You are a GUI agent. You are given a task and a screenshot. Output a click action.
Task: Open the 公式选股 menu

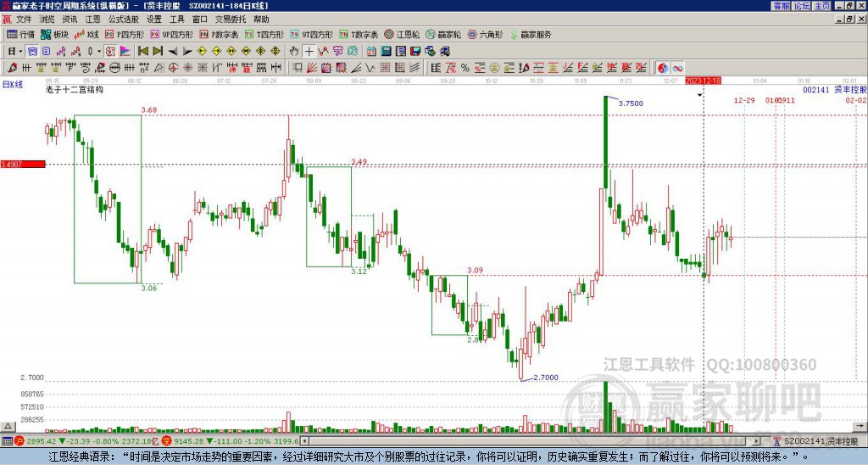pos(123,20)
